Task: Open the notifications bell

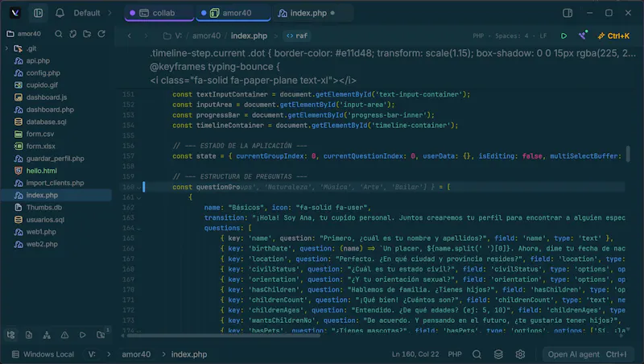Action: click(x=60, y=13)
